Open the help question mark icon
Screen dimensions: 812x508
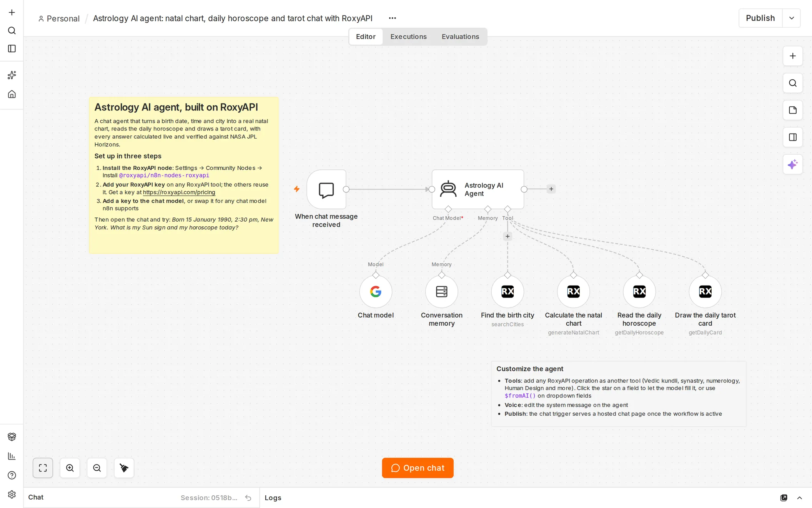[12, 475]
